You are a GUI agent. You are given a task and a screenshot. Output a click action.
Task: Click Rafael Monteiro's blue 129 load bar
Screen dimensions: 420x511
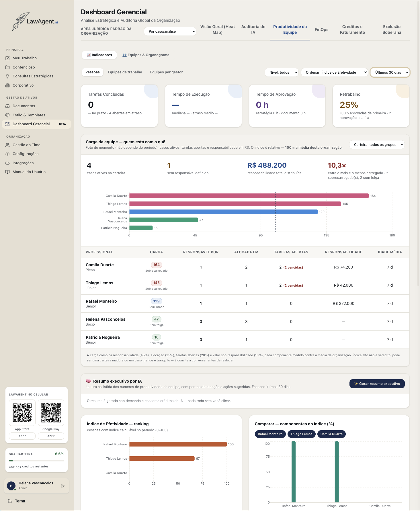[x=223, y=212]
